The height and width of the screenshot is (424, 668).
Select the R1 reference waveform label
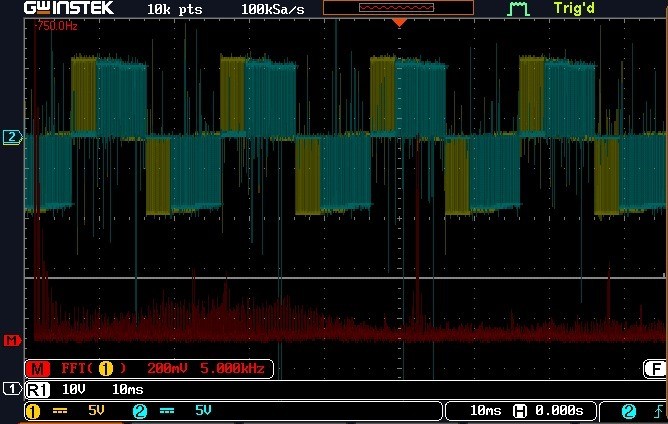38,389
